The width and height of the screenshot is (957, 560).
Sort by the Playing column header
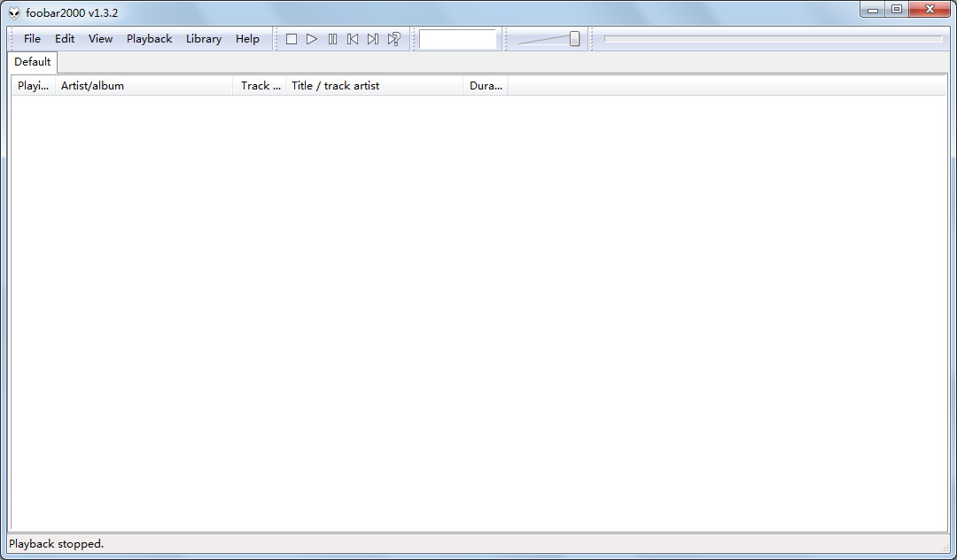[x=34, y=86]
